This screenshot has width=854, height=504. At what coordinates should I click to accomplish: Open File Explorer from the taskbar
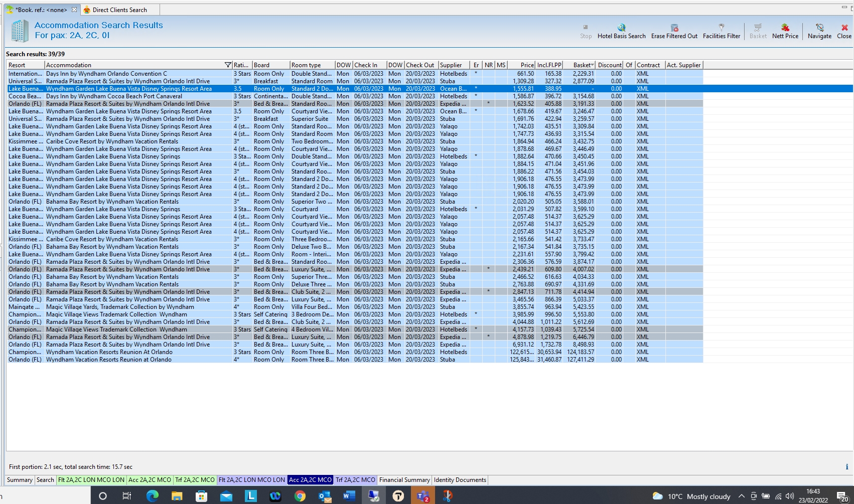pos(177,496)
